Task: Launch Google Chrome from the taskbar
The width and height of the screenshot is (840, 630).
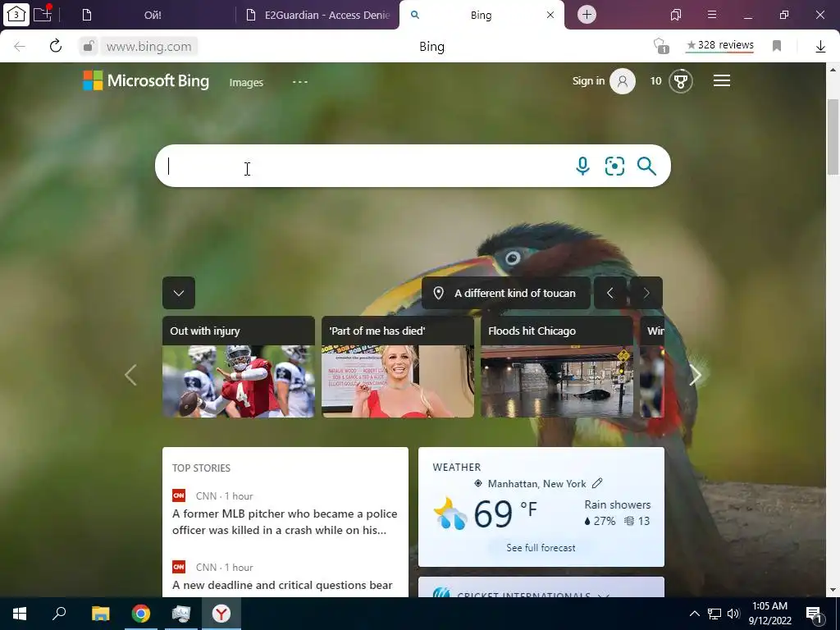Action: pos(141,614)
